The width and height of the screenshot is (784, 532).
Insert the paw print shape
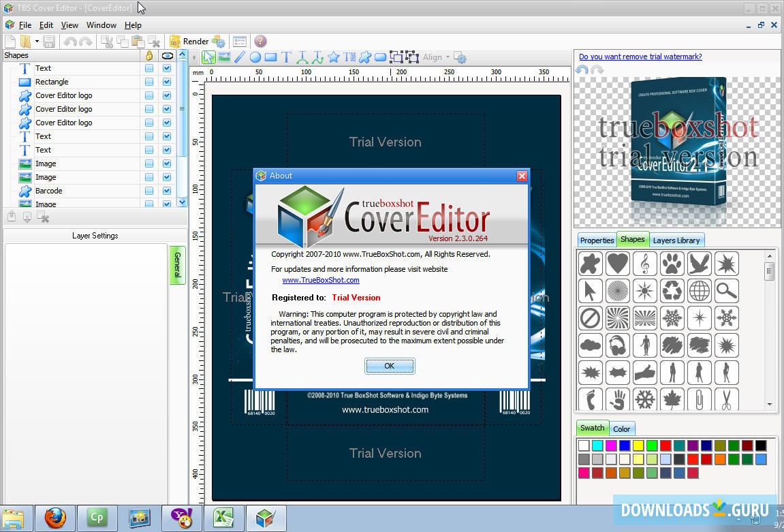pyautogui.click(x=672, y=264)
